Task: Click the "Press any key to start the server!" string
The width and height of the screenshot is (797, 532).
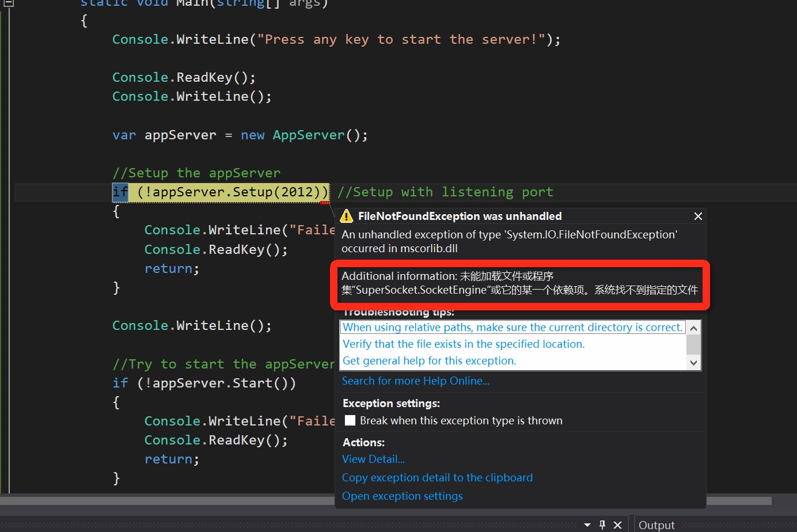Action: click(x=401, y=39)
